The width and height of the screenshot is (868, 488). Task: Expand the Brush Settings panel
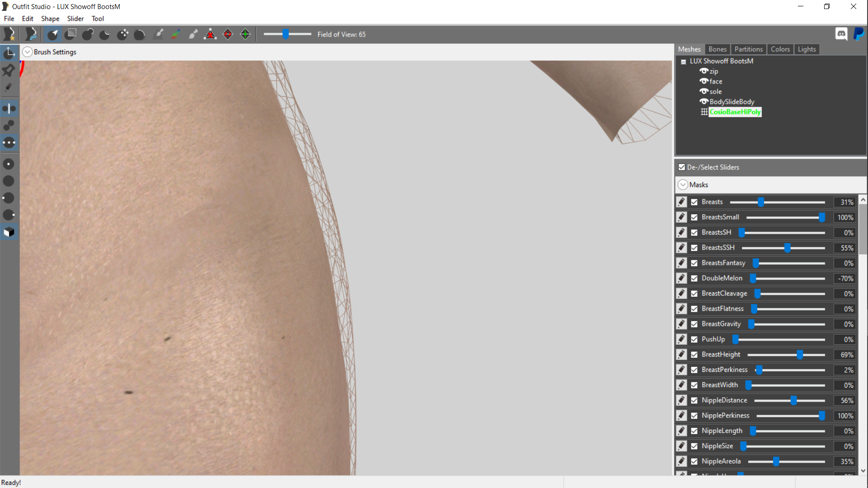(28, 52)
